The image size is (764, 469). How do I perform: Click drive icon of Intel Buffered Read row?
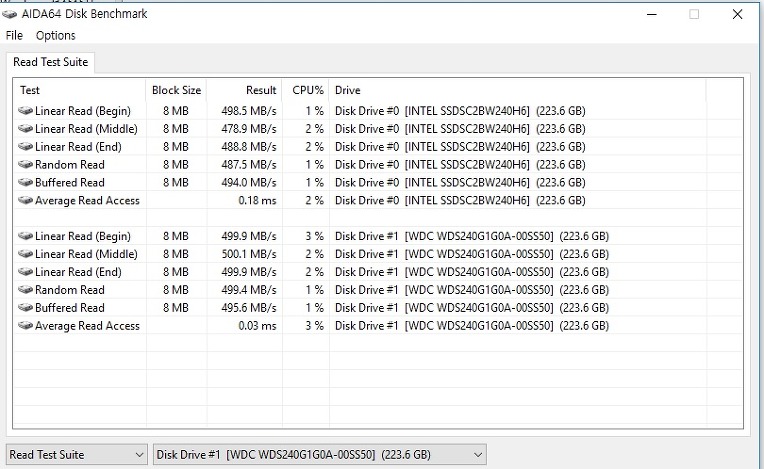pos(25,182)
